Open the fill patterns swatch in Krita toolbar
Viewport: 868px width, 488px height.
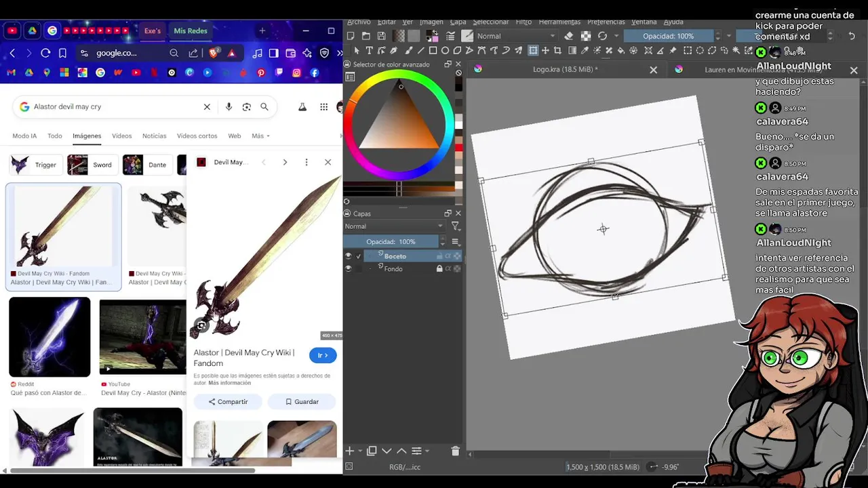(414, 36)
